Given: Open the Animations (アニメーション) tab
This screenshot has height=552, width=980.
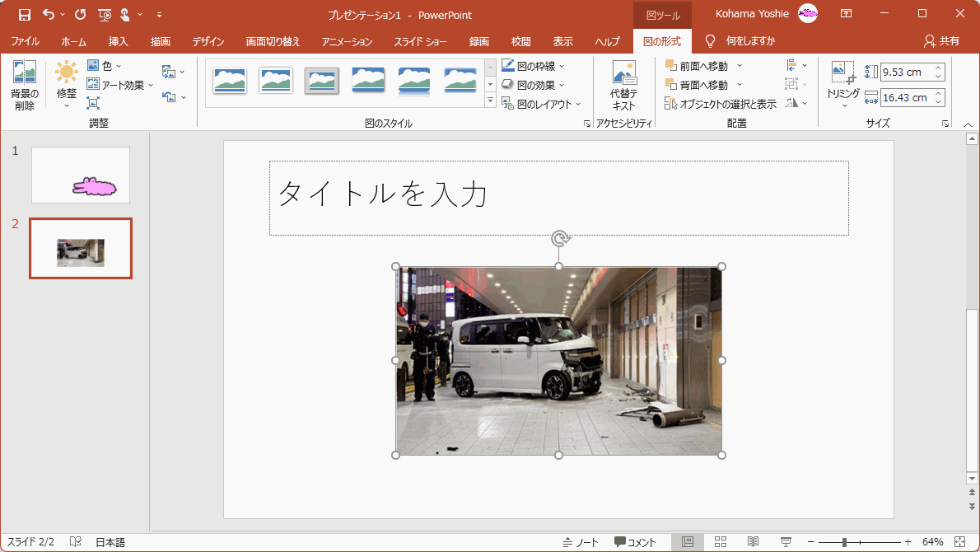Looking at the screenshot, I should 347,41.
